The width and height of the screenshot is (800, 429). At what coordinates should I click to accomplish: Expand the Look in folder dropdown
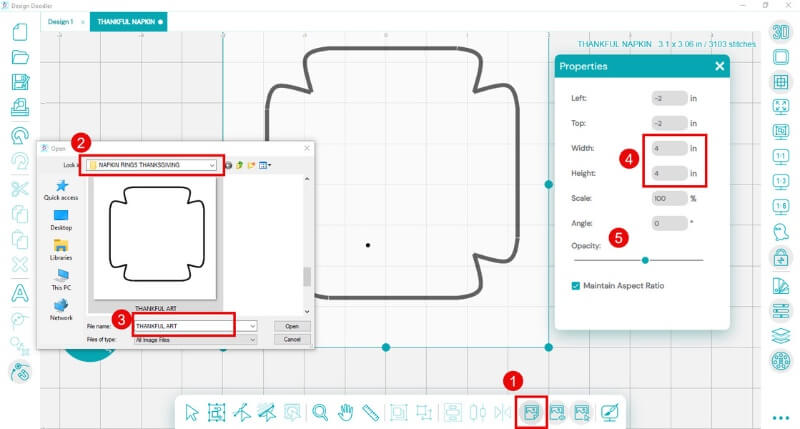(x=212, y=165)
